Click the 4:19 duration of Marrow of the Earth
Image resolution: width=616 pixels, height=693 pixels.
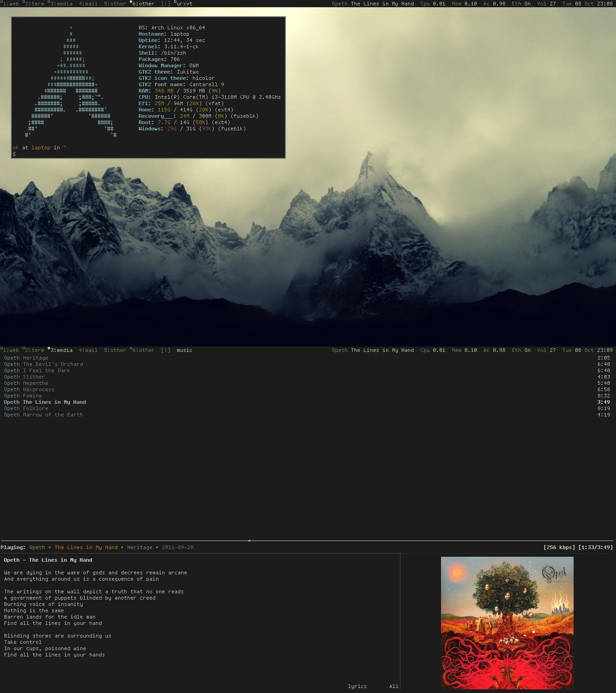(x=604, y=415)
